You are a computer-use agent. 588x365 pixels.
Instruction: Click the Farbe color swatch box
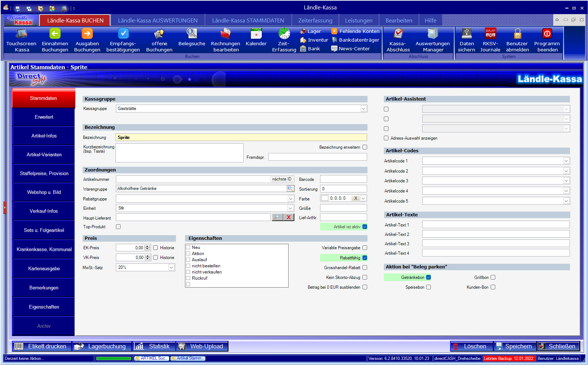(x=325, y=198)
